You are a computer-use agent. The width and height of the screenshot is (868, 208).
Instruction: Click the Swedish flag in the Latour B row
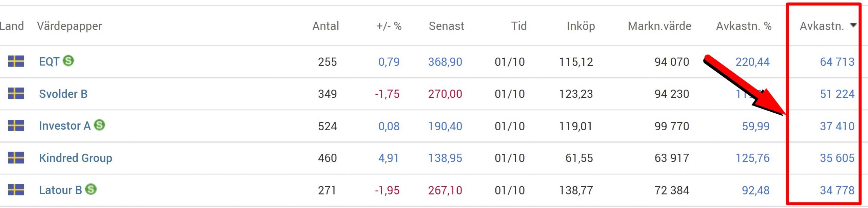click(16, 190)
